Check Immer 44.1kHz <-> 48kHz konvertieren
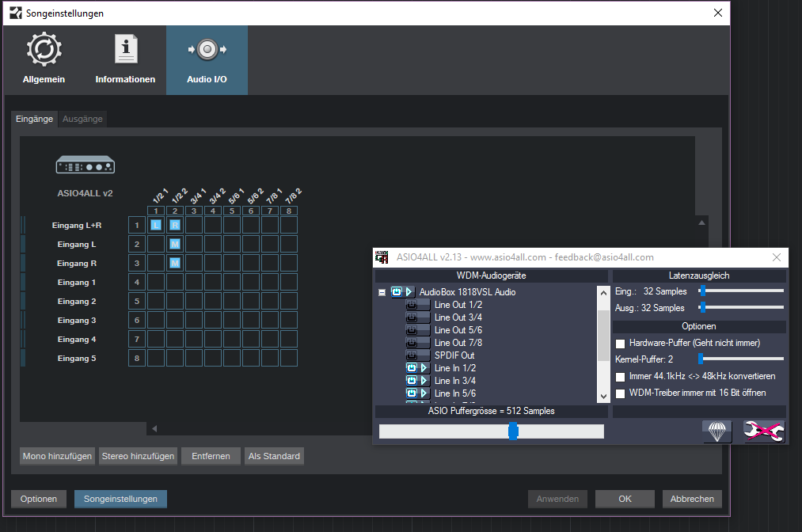The image size is (802, 532). (x=621, y=376)
